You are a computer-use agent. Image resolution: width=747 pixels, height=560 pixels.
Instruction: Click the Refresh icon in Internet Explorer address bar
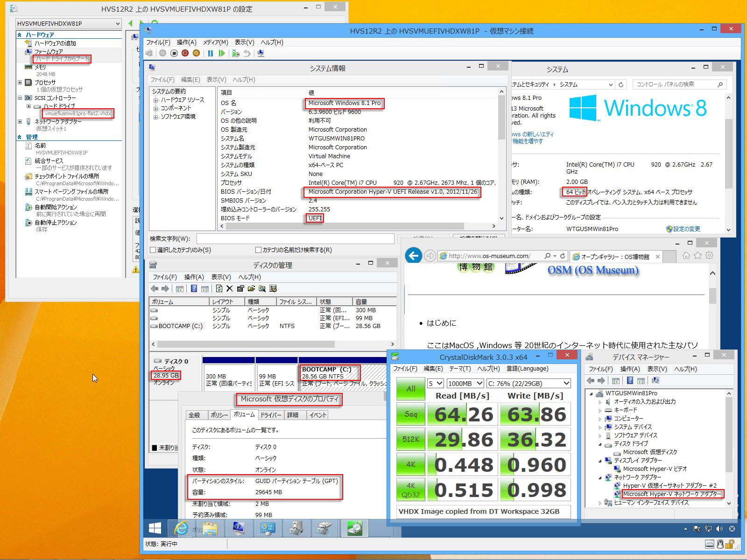[563, 256]
